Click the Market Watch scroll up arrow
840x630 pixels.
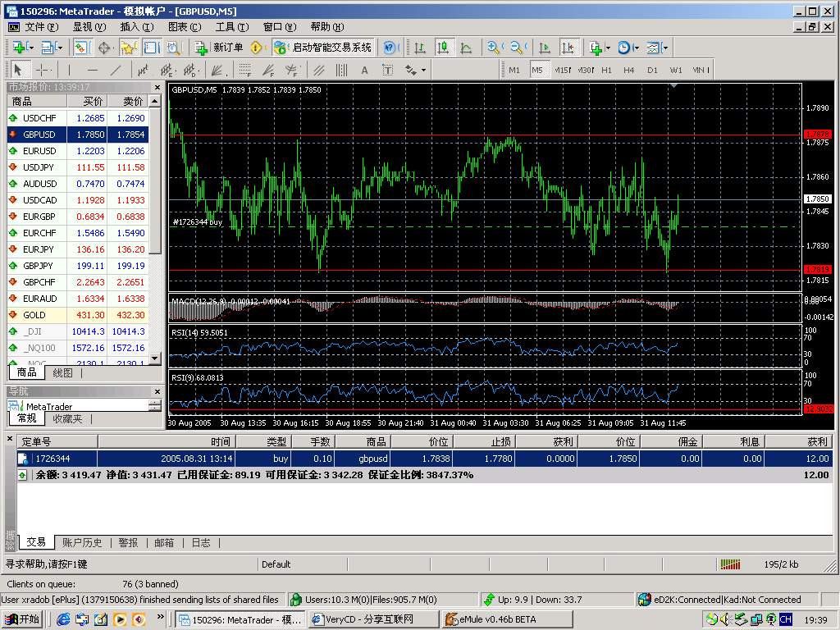[x=155, y=101]
